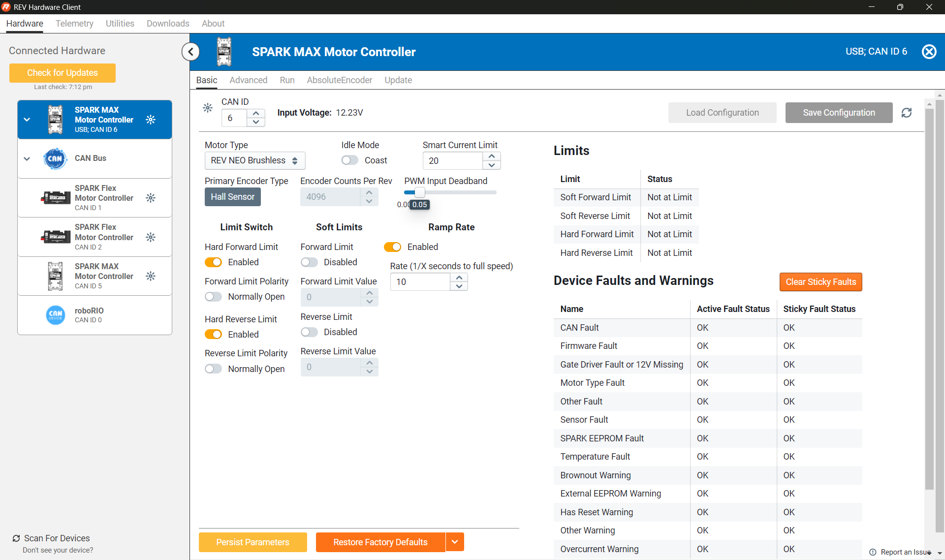The height and width of the screenshot is (560, 945).
Task: Adjust the PWM Input Deadband slider handle
Action: coord(419,192)
